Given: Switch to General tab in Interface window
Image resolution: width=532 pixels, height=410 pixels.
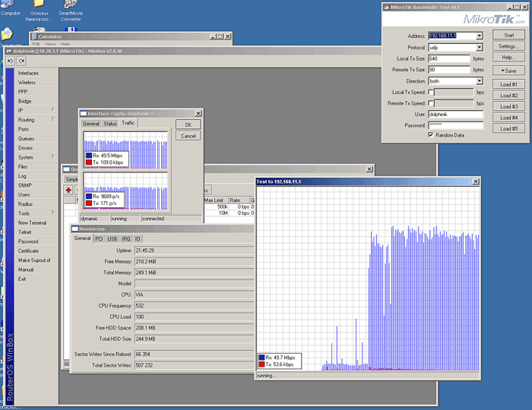Looking at the screenshot, I should [x=91, y=124].
